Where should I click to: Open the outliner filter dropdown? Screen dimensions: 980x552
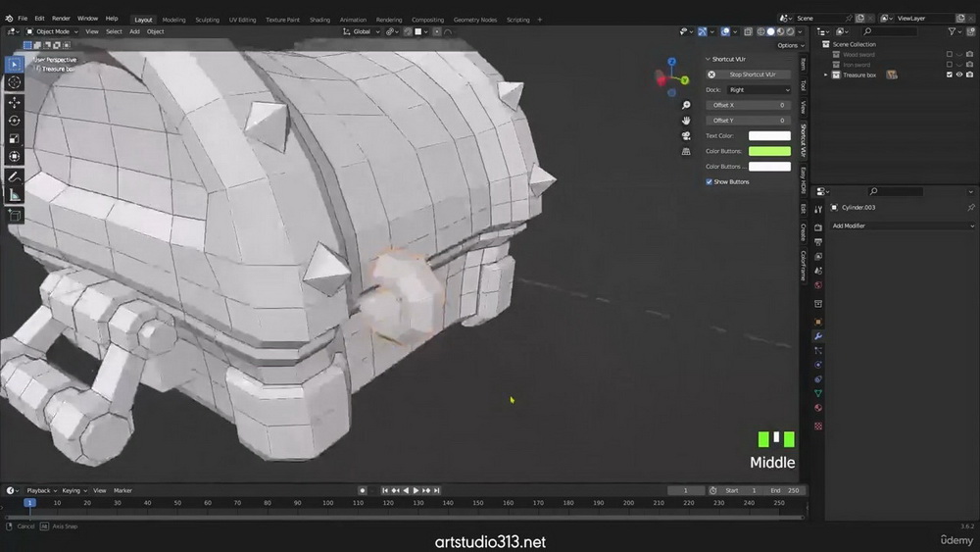pos(955,32)
